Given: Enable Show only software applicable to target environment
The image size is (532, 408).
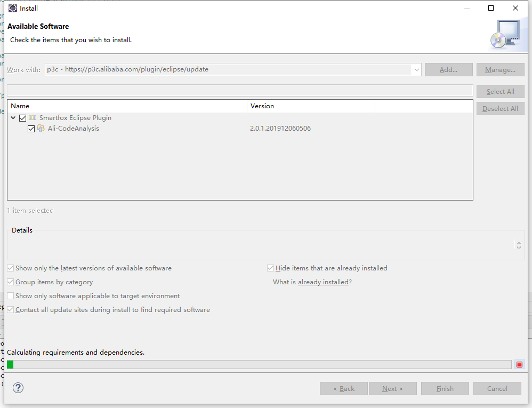Looking at the screenshot, I should pos(11,296).
